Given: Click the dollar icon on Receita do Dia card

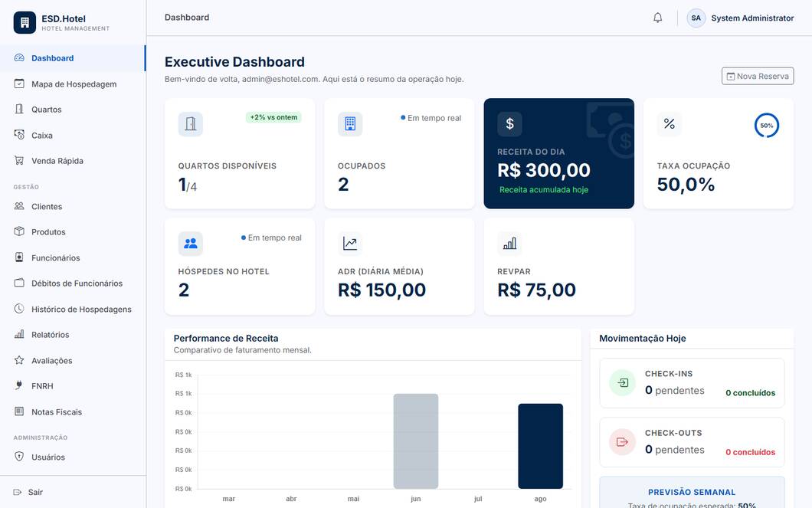Looking at the screenshot, I should (x=509, y=124).
